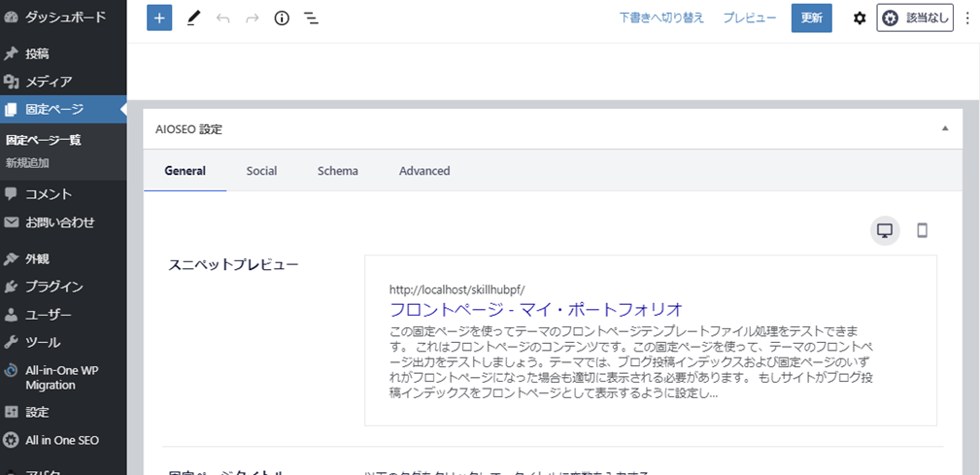Click 固定ページ一覧 submenu item
Screen dimensions: 980x475
[x=43, y=140]
